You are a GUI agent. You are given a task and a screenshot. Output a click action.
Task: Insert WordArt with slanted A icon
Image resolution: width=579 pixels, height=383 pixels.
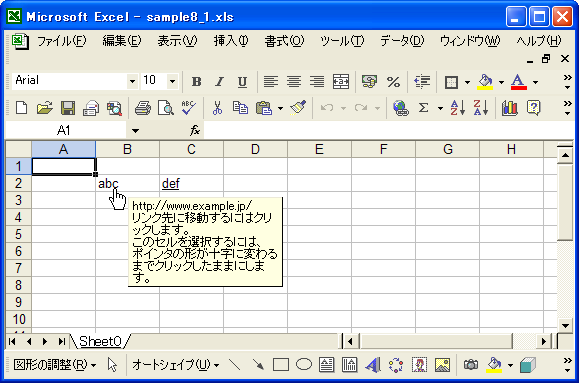pos(373,365)
